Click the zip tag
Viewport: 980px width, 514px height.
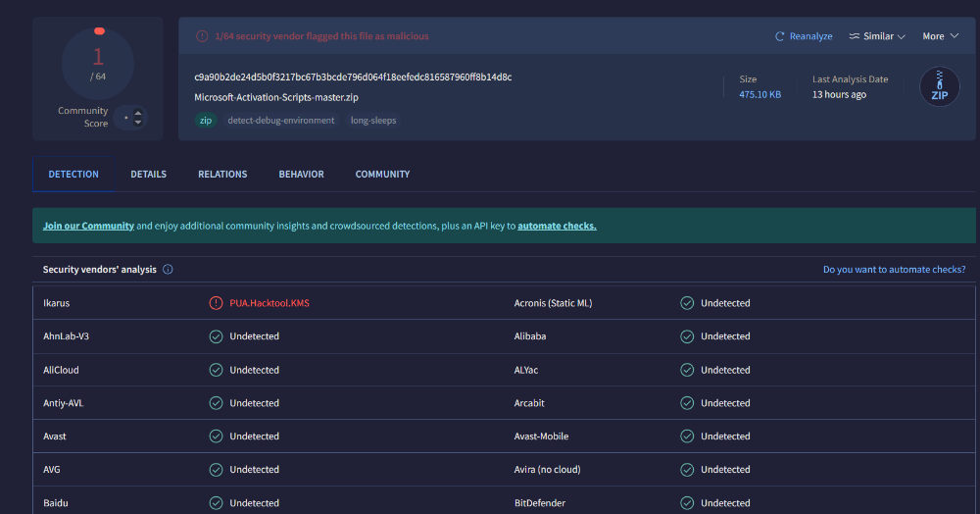tap(206, 120)
